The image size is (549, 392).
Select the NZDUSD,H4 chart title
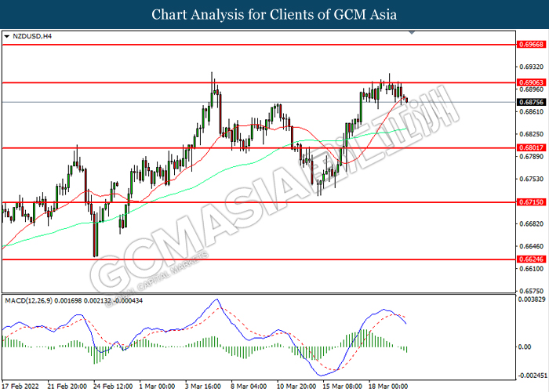click(32, 36)
